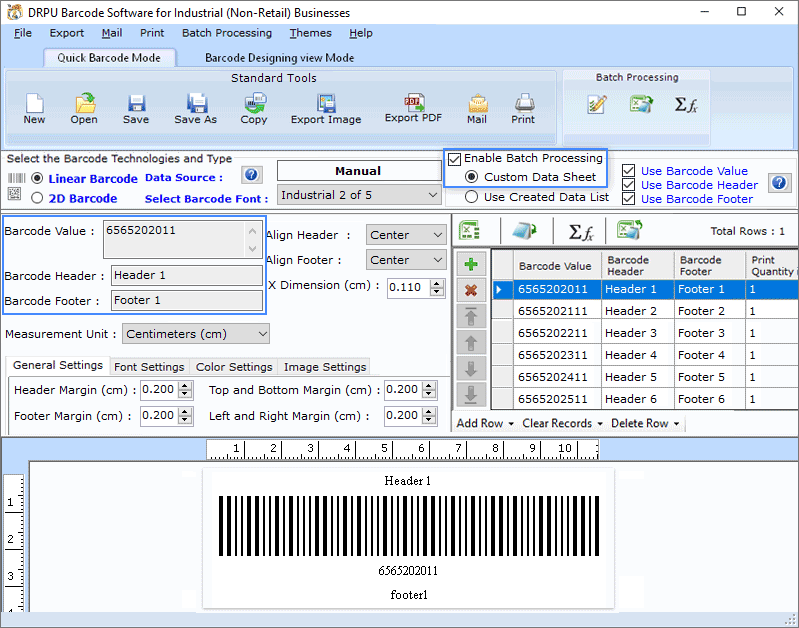Click the red X delete row icon
Image resolution: width=799 pixels, height=628 pixels.
point(471,291)
